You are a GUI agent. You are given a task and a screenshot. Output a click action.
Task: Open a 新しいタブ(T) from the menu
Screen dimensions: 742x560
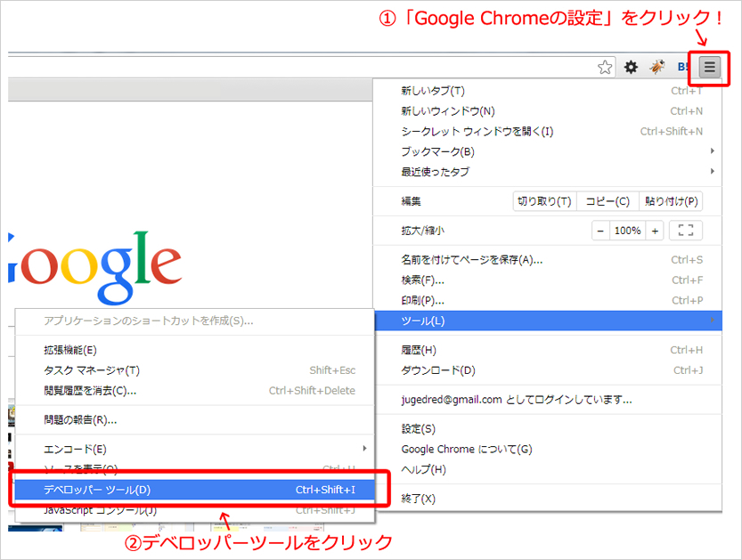pos(433,91)
